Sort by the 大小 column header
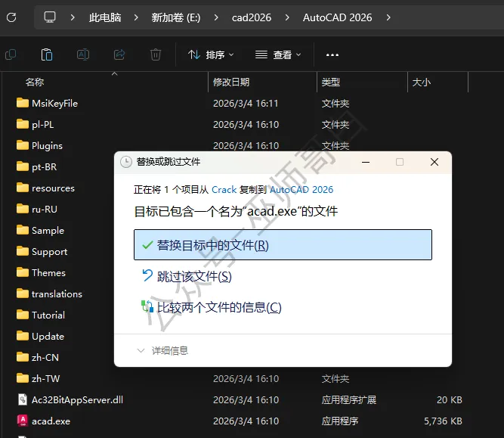 (422, 82)
